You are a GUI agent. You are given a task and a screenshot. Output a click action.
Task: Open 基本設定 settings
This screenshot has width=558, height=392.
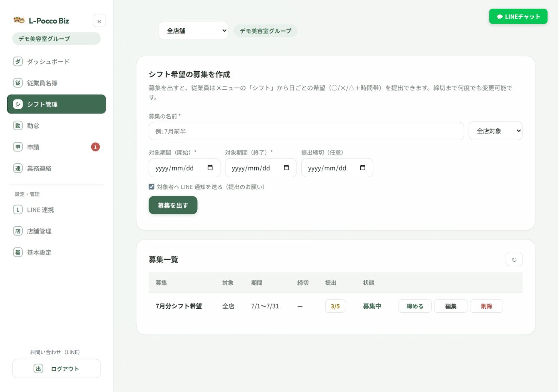click(x=56, y=252)
